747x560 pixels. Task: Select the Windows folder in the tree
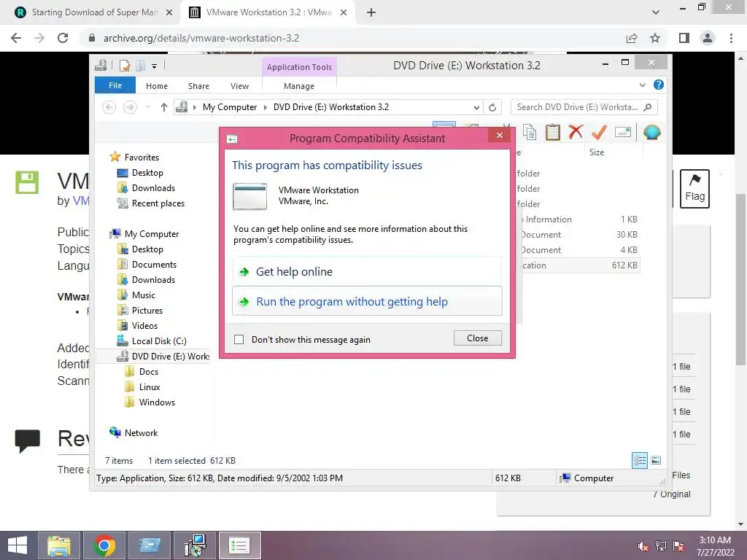click(x=157, y=402)
